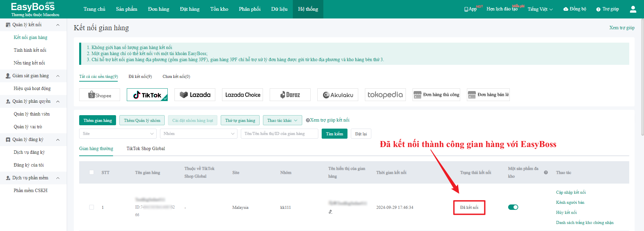Click the Hủy kết nối link
This screenshot has height=231, width=644.
coord(567,213)
